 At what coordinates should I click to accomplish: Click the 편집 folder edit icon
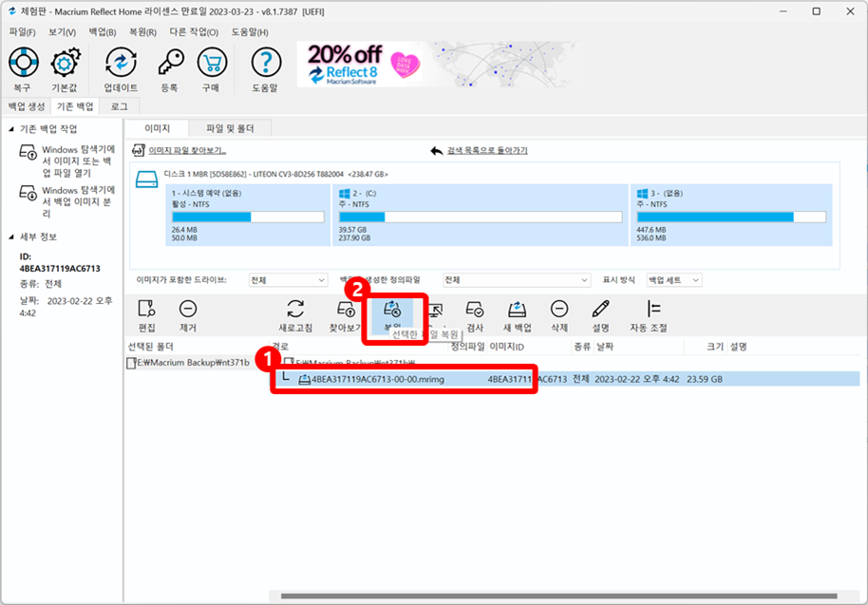pos(146,309)
